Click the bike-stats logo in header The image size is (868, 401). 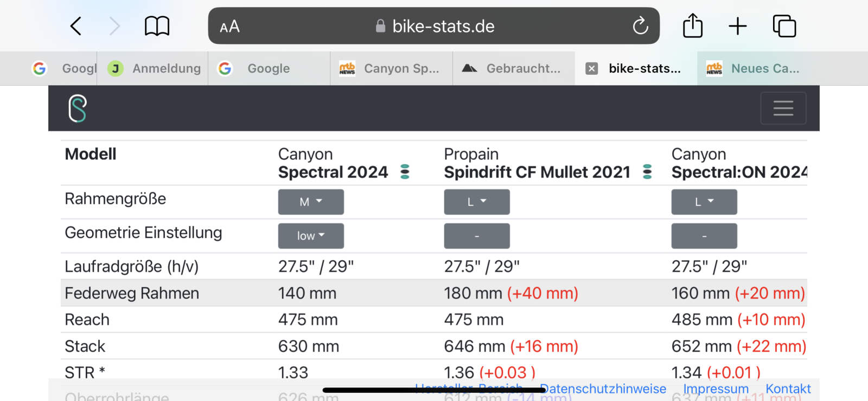coord(78,108)
